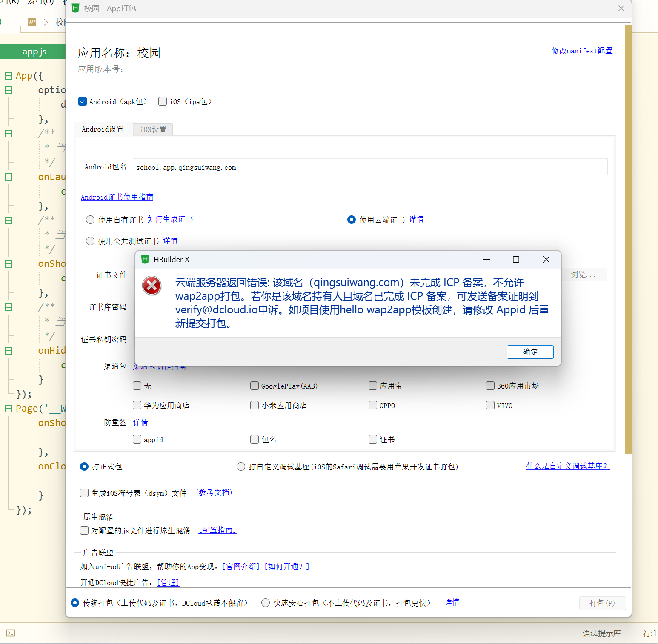Open the 参考文档 link for dsym
The height and width of the screenshot is (644, 658).
pos(214,492)
